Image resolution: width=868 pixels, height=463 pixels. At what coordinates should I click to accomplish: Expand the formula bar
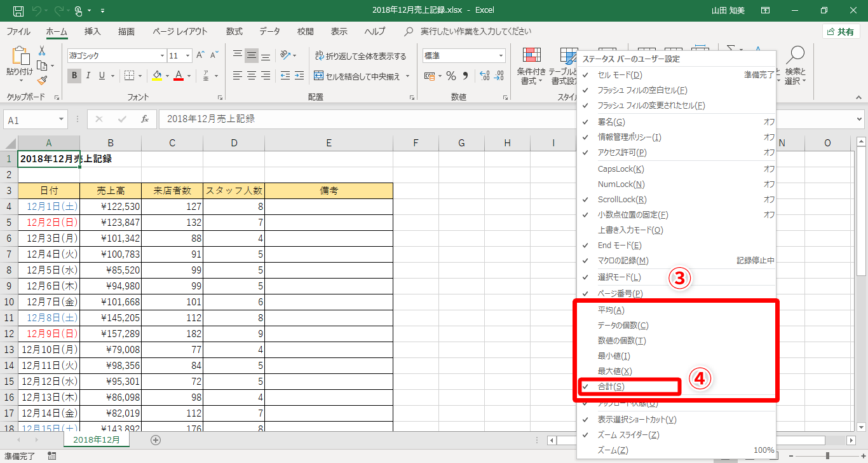click(860, 119)
